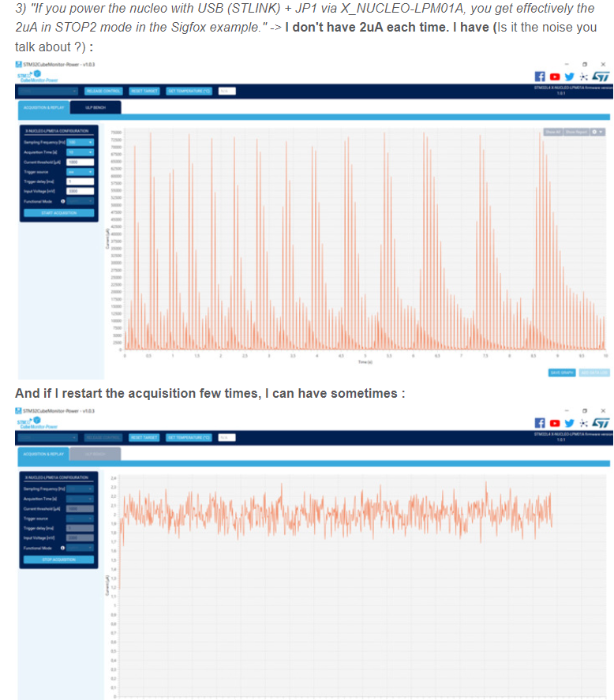Viewport: 614px width, 700px height.
Task: Click Stop Acquisition button
Action: click(59, 560)
